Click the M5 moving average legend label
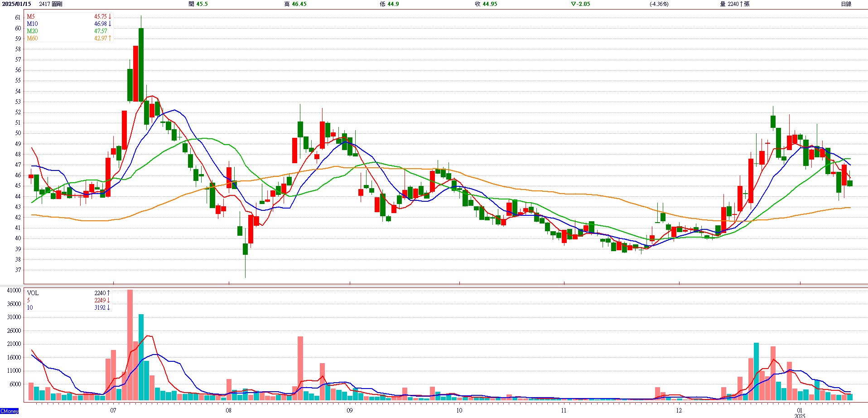Image resolution: width=868 pixels, height=418 pixels. (31, 17)
